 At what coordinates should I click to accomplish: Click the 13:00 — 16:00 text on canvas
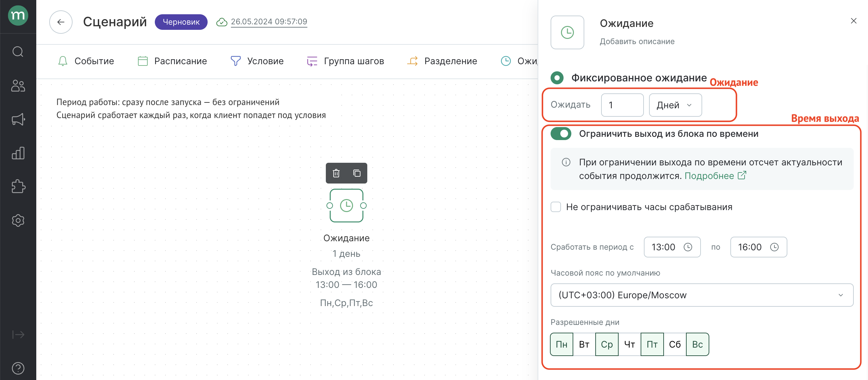[347, 285]
